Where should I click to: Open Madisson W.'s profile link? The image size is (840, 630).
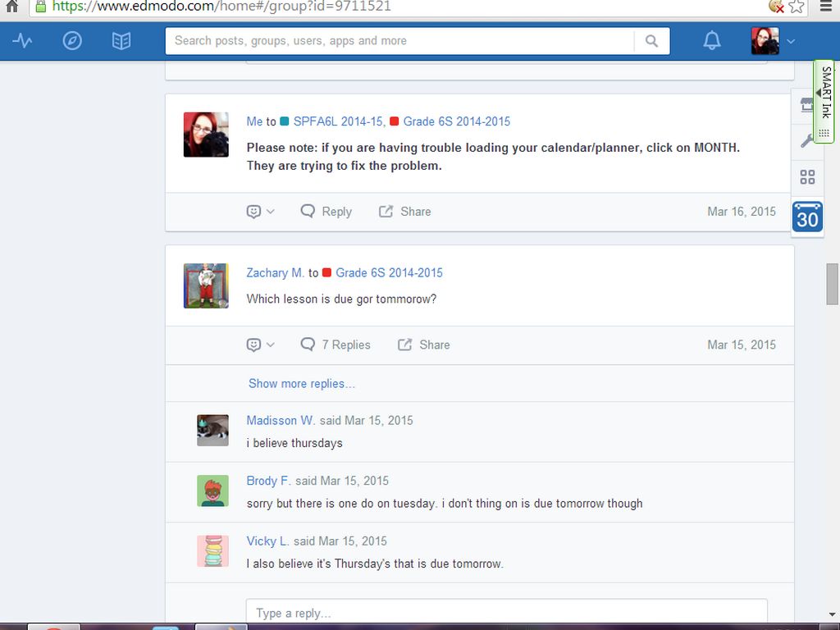(x=281, y=421)
